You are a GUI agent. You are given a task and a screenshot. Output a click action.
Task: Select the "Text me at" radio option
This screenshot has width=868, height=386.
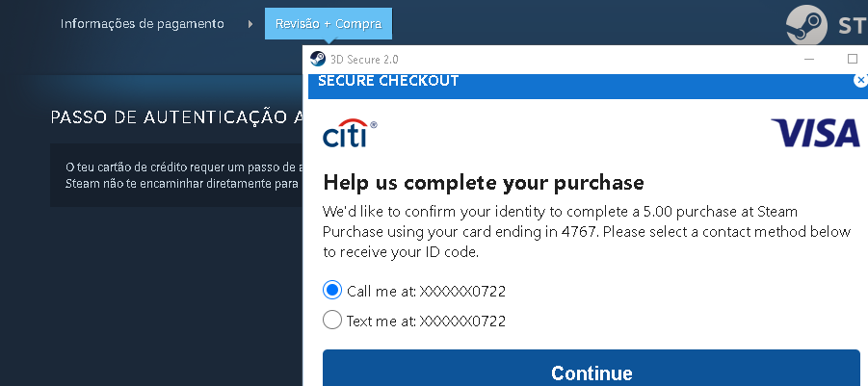[332, 321]
